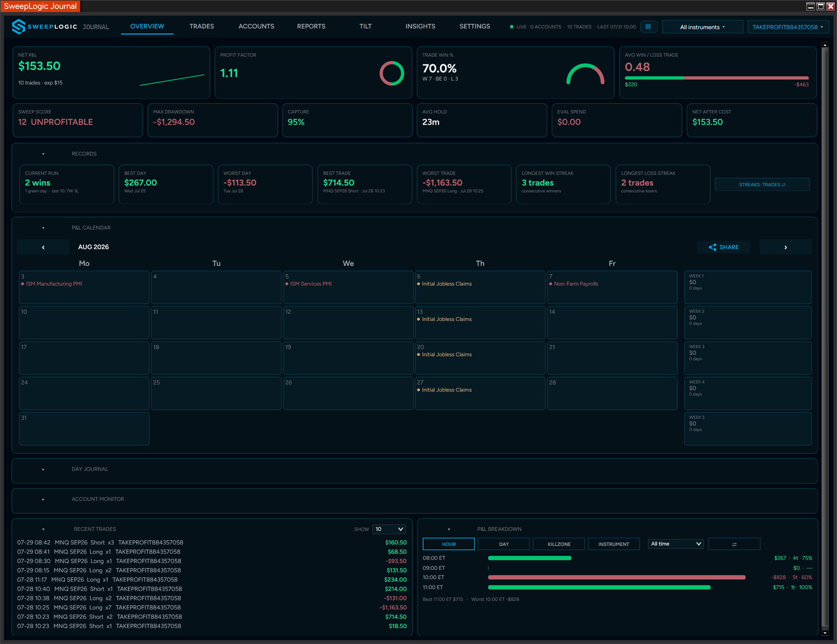This screenshot has height=644, width=837.
Task: Click the swap arrows button in P&L Breakdown
Action: tap(734, 544)
